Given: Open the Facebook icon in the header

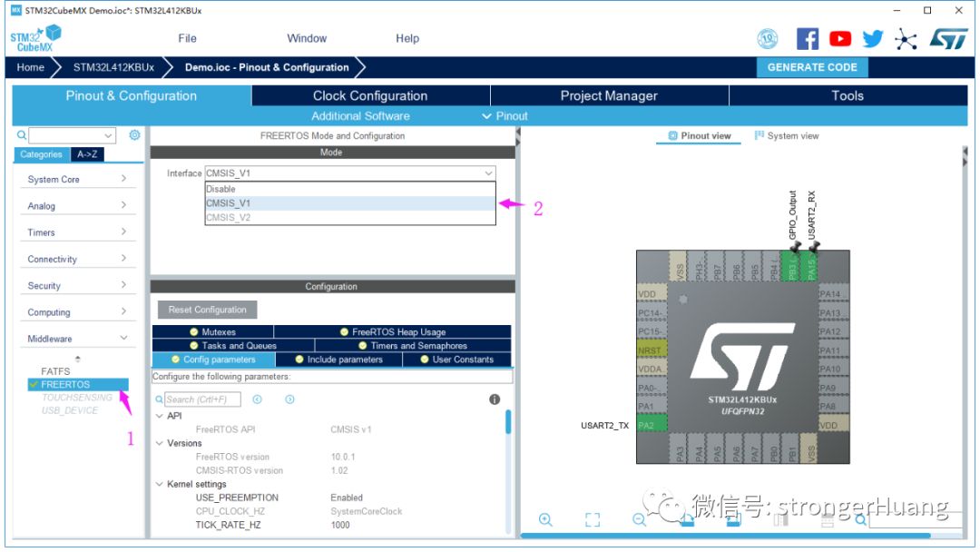Looking at the screenshot, I should [x=808, y=39].
